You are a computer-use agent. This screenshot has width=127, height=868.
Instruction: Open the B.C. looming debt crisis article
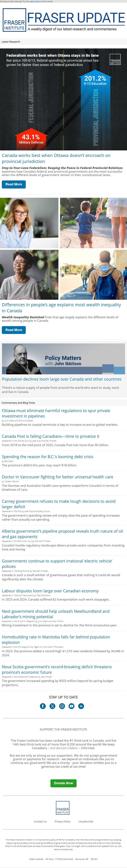point(47,456)
